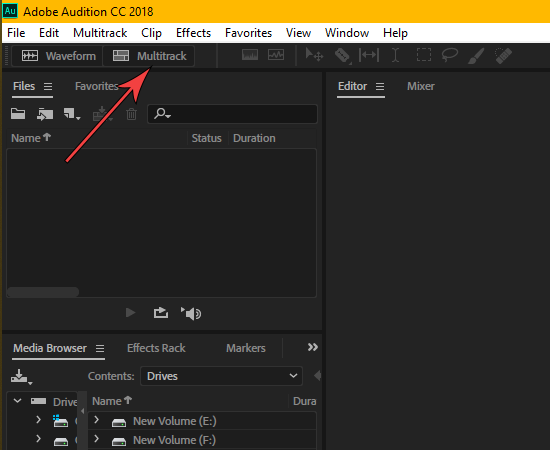The image size is (550, 450).
Task: Toggle Auto-Play speaker icon
Action: point(191,314)
